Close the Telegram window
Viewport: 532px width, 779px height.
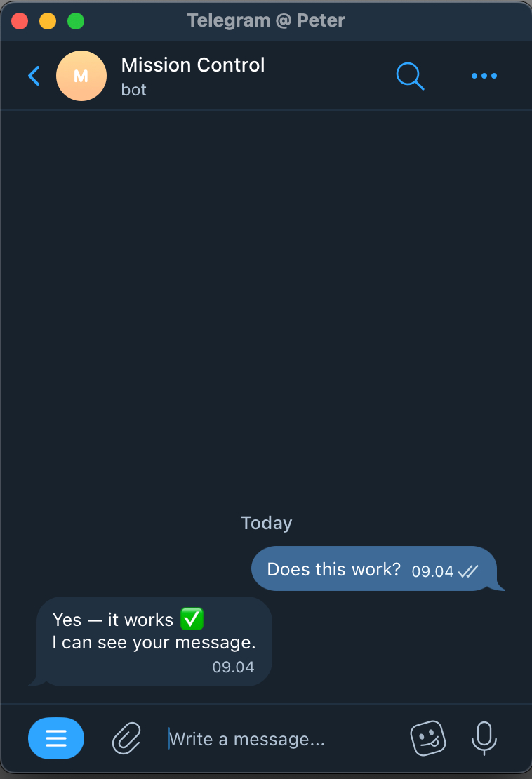point(20,21)
